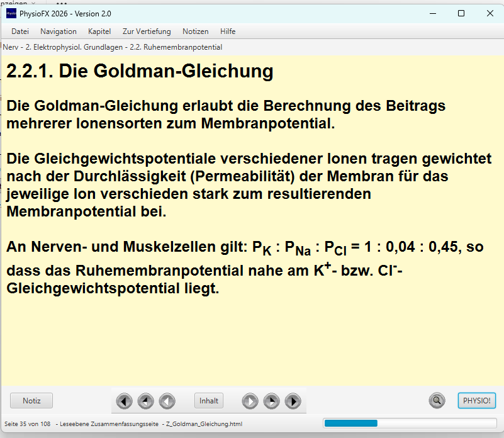Click the PHYSIO! button
Screen dimensions: 504x438
[x=477, y=401]
